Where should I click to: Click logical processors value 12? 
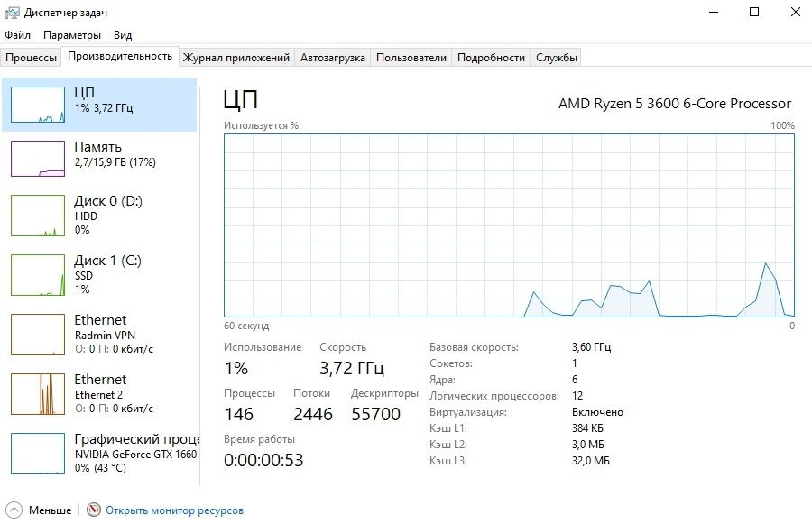[577, 396]
